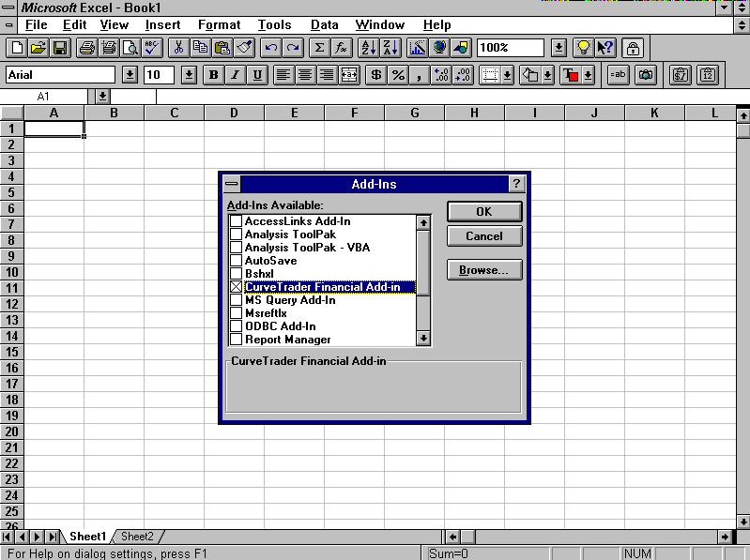Open the Function Wizard fx icon
The width and height of the screenshot is (750, 560).
(341, 48)
